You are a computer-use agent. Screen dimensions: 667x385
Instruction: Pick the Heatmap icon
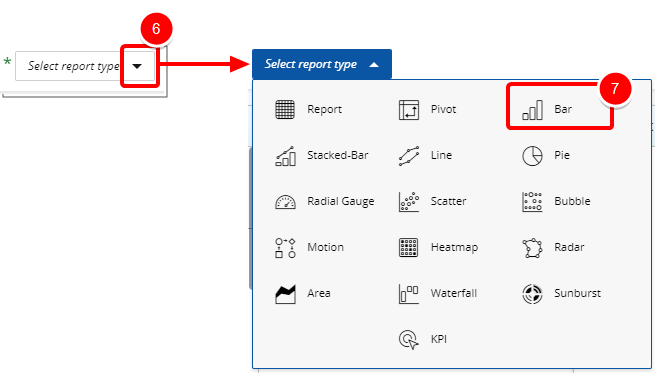pos(408,248)
